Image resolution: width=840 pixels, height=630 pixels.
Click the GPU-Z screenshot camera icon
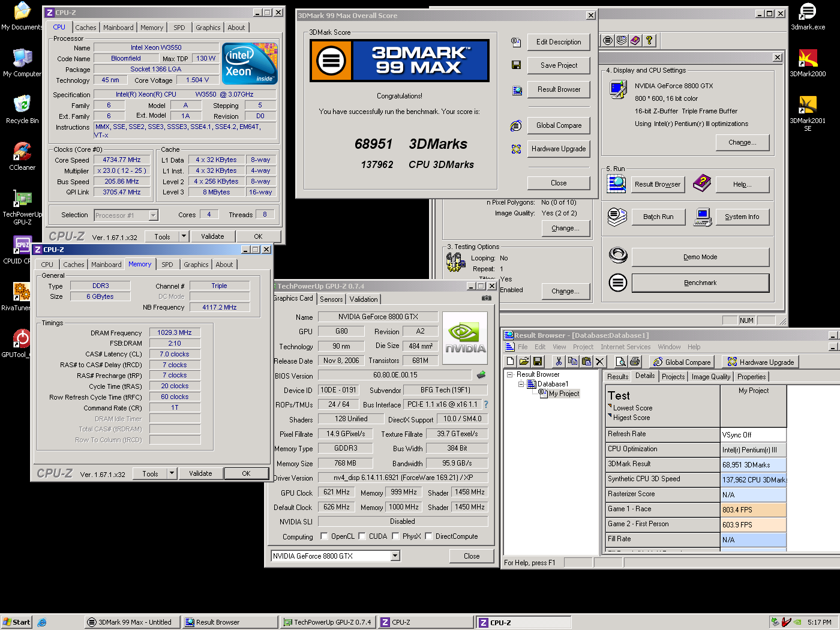(487, 298)
